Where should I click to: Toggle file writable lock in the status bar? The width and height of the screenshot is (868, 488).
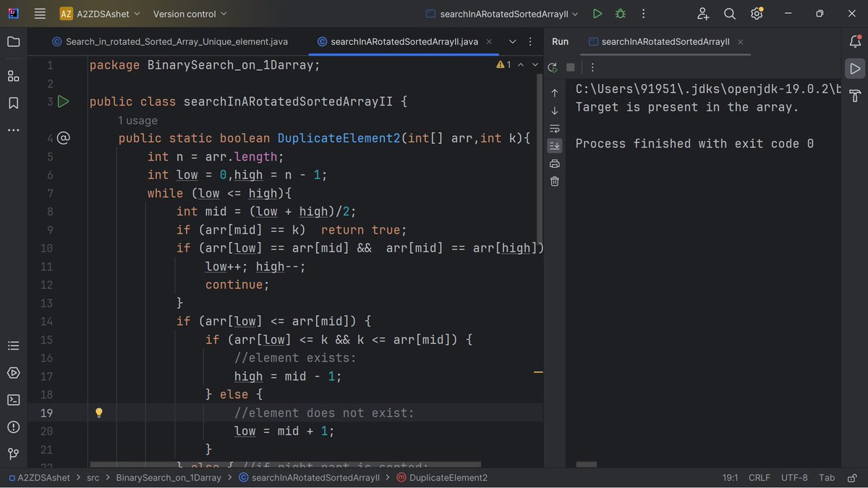[851, 477]
